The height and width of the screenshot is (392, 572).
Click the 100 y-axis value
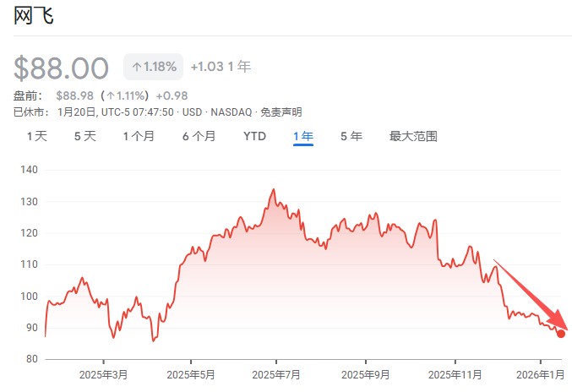pyautogui.click(x=30, y=296)
